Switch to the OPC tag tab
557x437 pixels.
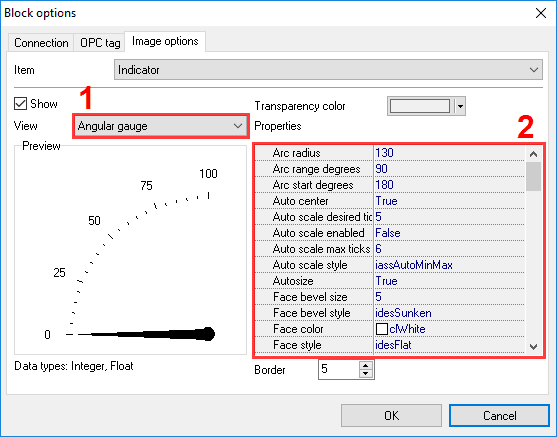[x=100, y=43]
